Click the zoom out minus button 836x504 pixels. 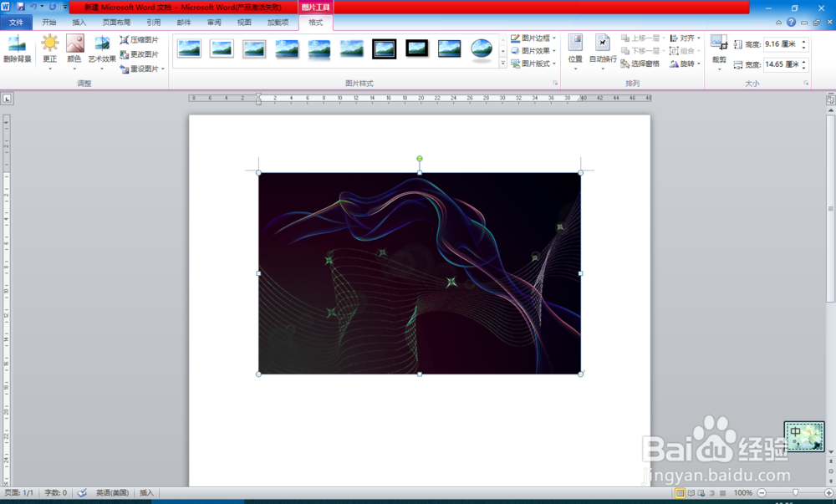[x=762, y=493]
